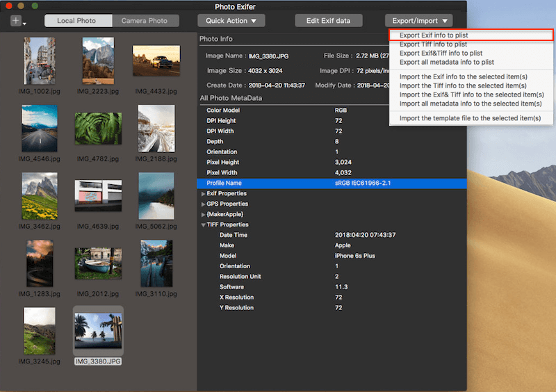Viewport: 556px width, 392px height.
Task: Choose Export all metadata info to plist
Action: (471, 62)
